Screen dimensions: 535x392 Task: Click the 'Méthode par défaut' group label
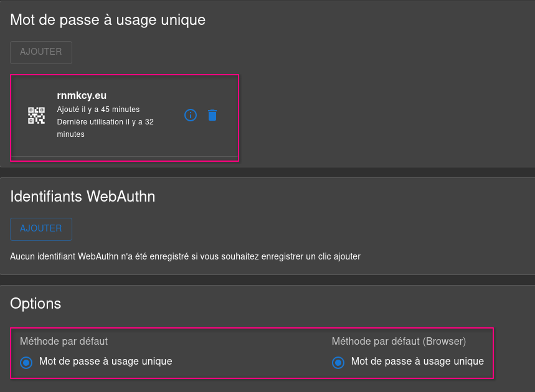click(x=64, y=341)
